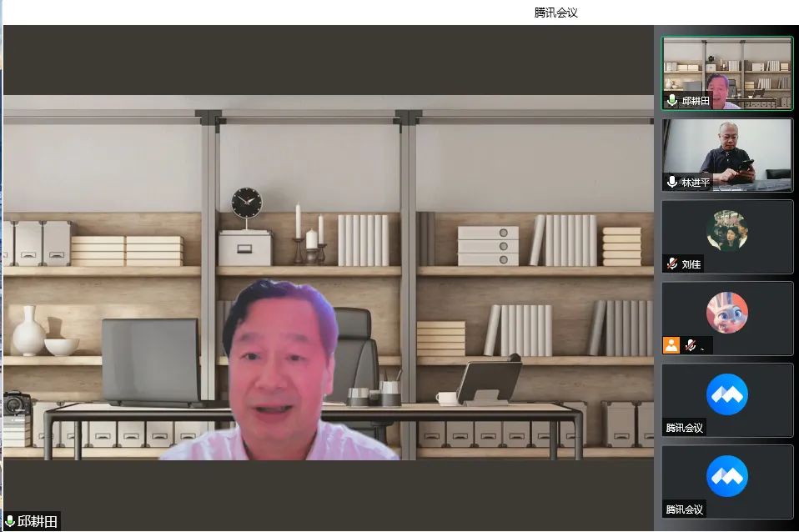The image size is (799, 532).
Task: Click the 腾讯会议 label in the second-to-last tile
Action: (x=685, y=428)
